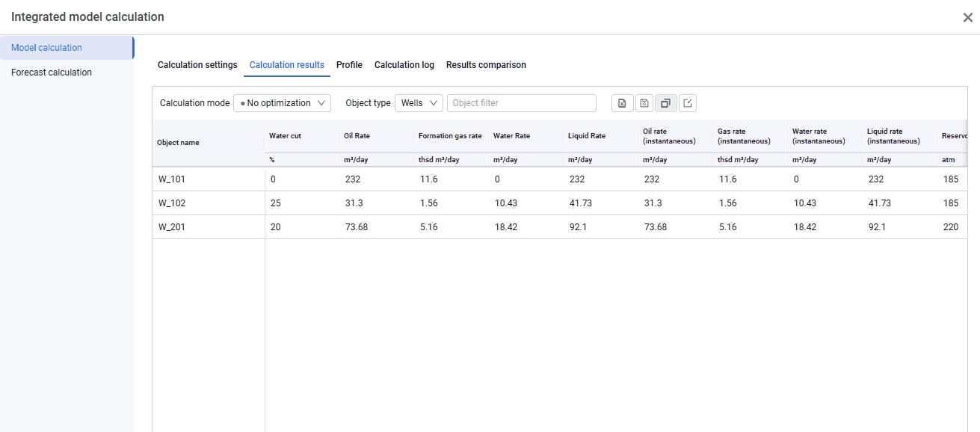The width and height of the screenshot is (980, 432).
Task: Click W_101's Formation gas rate cell 11.6
Action: click(429, 179)
